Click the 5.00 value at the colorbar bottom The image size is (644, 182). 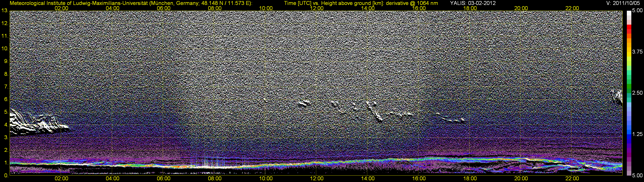point(637,176)
